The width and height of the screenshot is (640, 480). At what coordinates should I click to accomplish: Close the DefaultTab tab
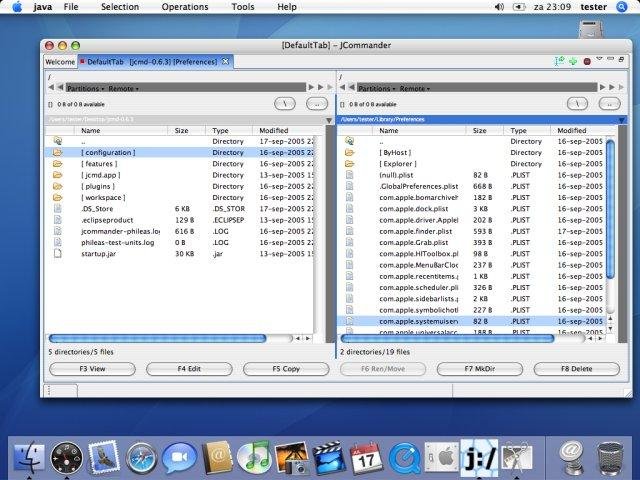click(226, 62)
